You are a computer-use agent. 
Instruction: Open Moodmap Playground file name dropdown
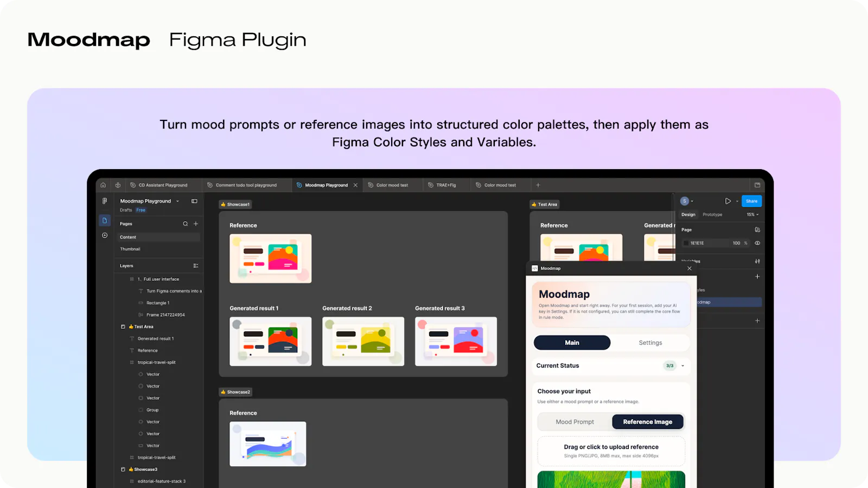point(177,201)
